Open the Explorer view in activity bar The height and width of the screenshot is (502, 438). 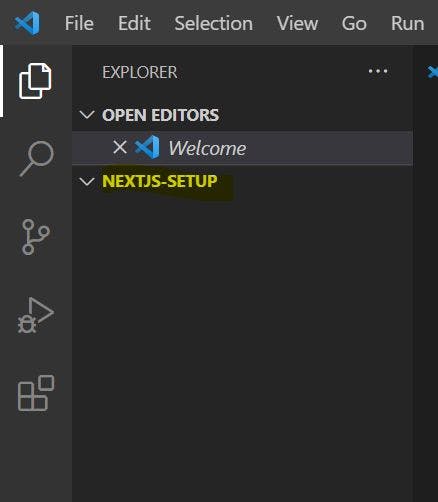coord(35,81)
